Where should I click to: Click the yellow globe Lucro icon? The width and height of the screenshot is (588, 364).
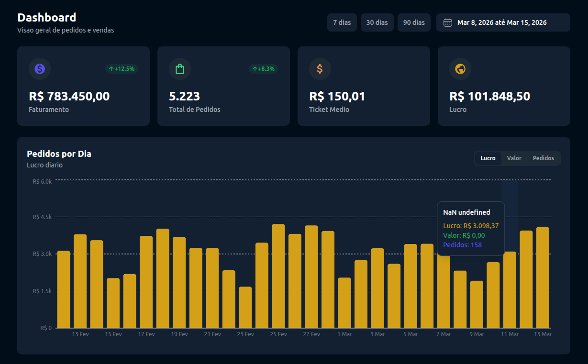point(460,69)
